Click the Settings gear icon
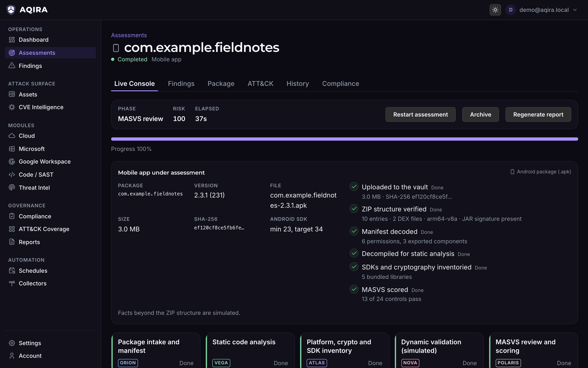 (x=12, y=343)
